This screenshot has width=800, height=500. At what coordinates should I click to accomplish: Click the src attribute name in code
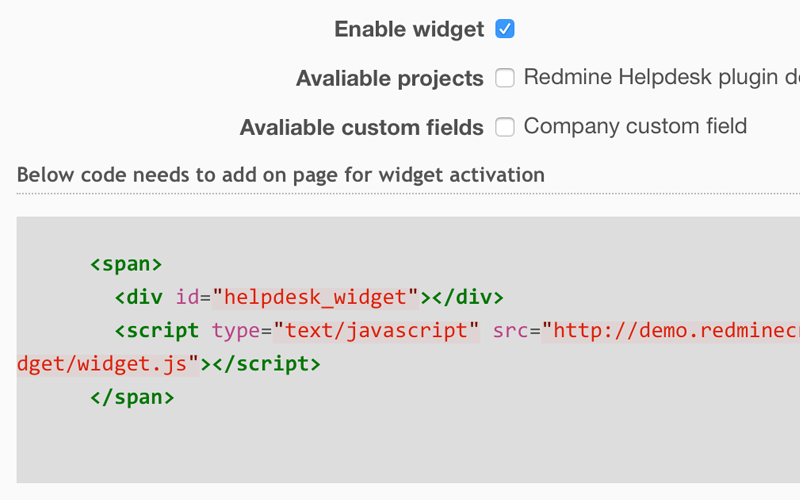pos(510,330)
